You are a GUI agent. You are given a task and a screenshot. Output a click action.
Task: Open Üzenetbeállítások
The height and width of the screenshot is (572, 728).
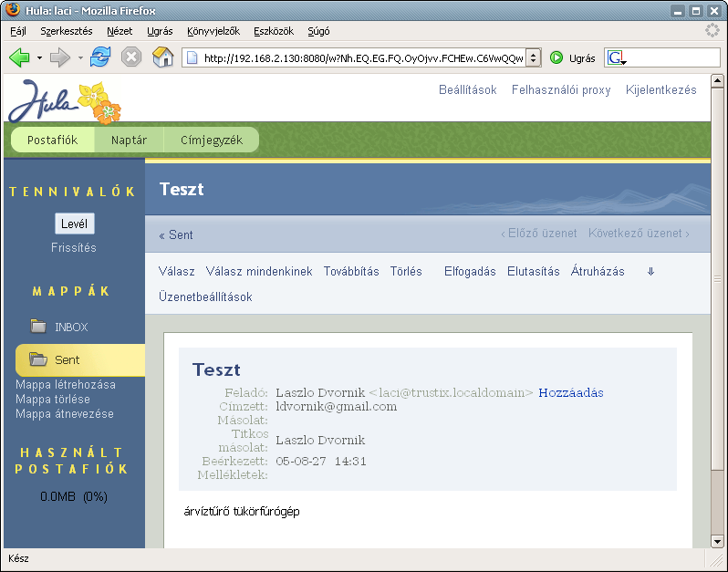pos(205,296)
